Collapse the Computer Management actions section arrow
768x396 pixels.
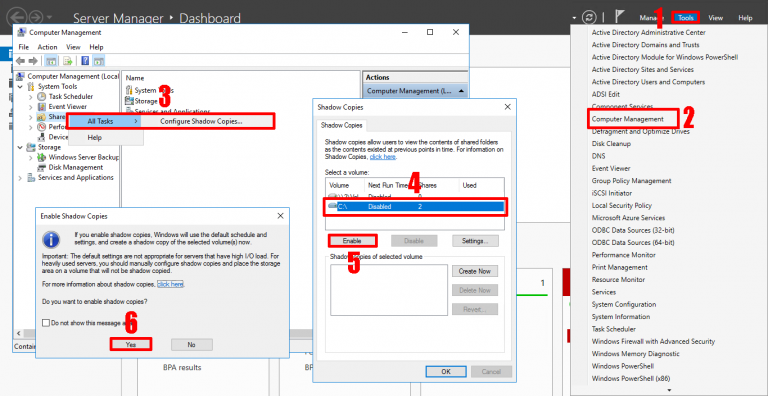pos(461,91)
